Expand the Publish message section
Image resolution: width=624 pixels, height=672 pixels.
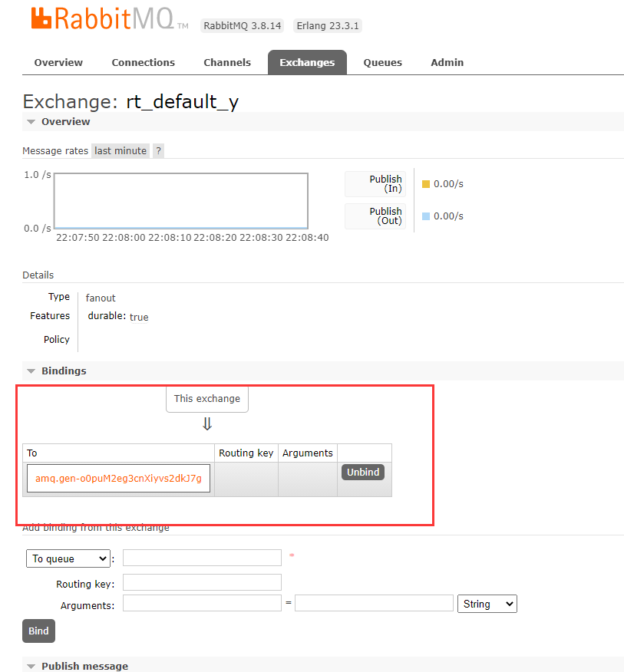coord(84,666)
